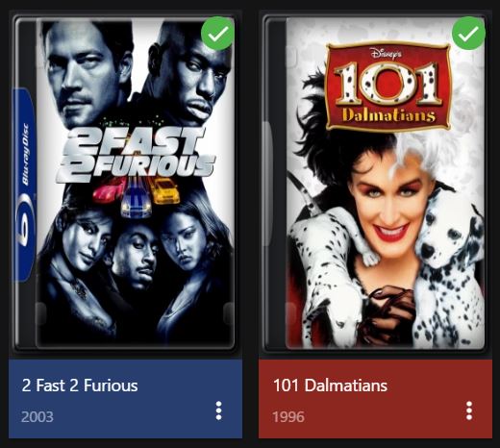Select the 1996 release year label
This screenshot has height=448, width=500.
[x=288, y=417]
